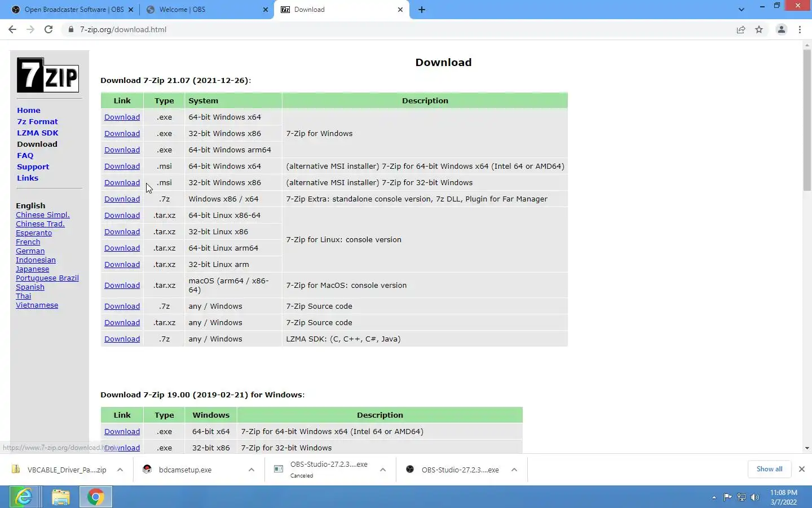This screenshot has width=812, height=508.
Task: Click the address bar URL field
Action: 395,29
